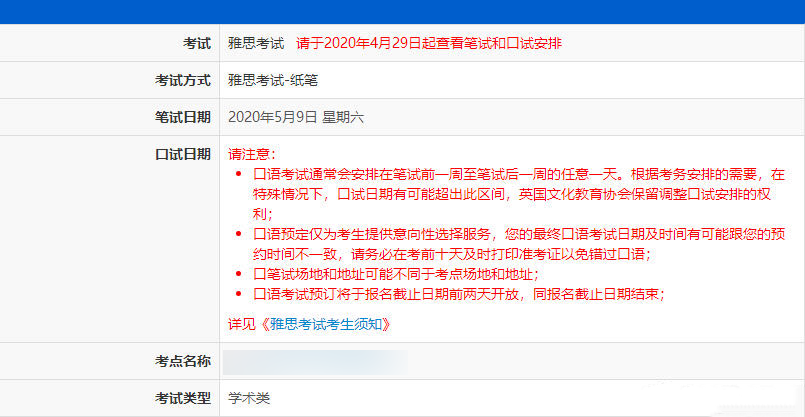This screenshot has width=805, height=417.
Task: Click the 请注意: heading text
Action: [x=252, y=154]
